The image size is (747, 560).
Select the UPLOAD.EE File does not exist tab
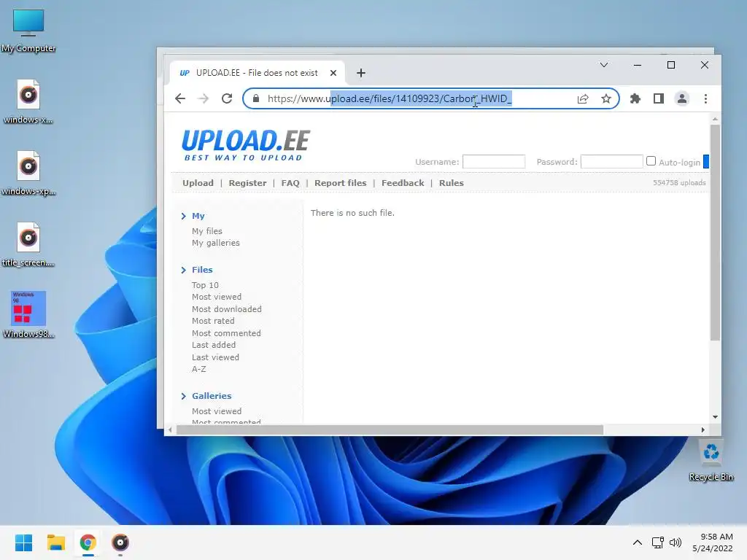click(x=257, y=73)
